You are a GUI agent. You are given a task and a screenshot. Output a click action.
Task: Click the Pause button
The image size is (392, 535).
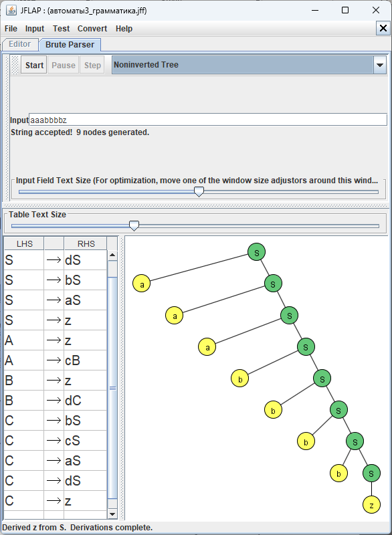pos(64,65)
